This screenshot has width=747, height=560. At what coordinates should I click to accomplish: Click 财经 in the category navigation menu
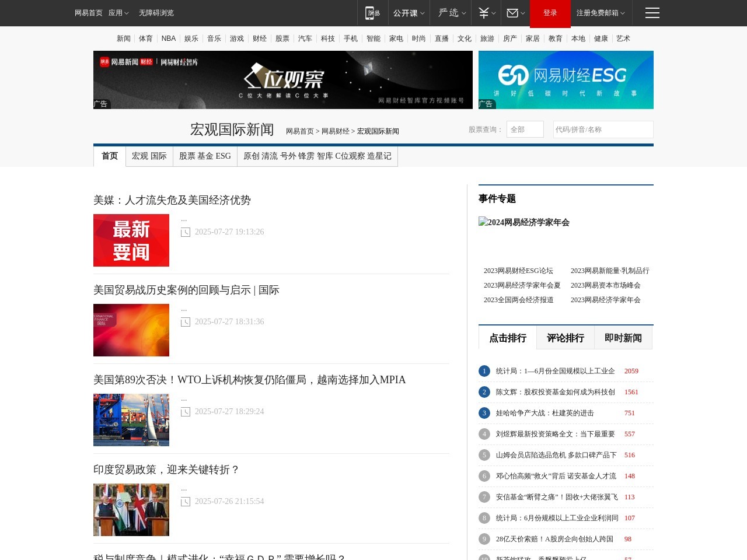coord(259,38)
